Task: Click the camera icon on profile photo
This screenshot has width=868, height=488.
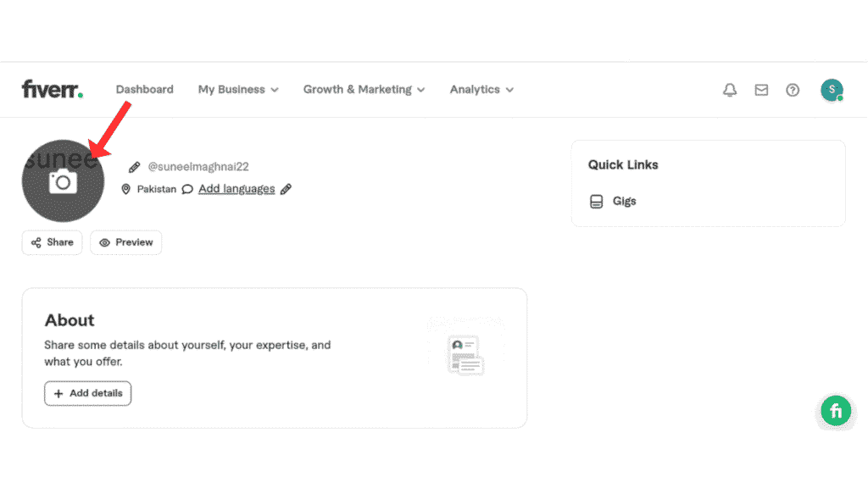Action: pyautogui.click(x=63, y=181)
